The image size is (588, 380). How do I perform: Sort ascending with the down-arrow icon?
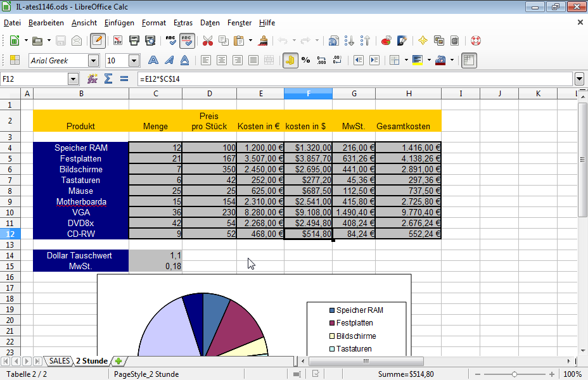point(349,41)
